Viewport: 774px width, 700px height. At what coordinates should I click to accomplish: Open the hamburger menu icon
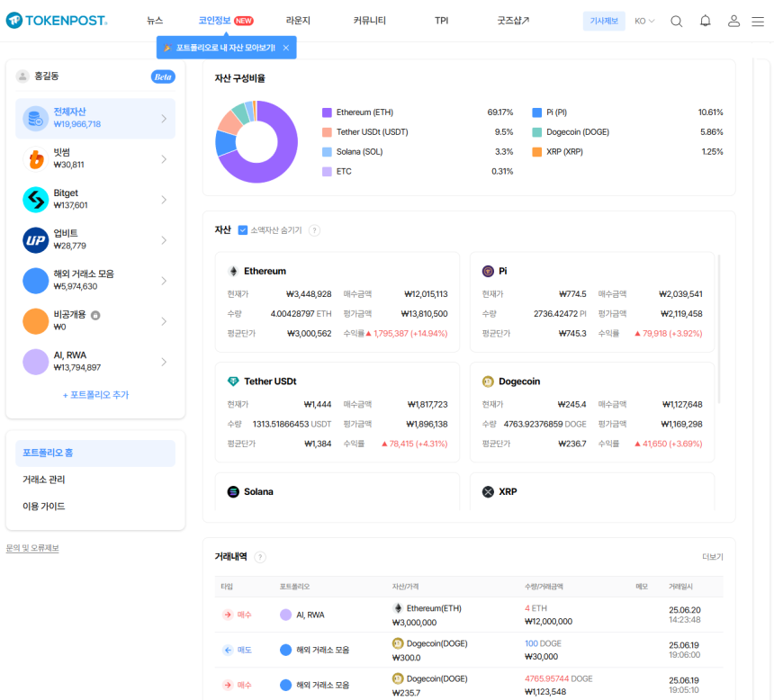(758, 21)
